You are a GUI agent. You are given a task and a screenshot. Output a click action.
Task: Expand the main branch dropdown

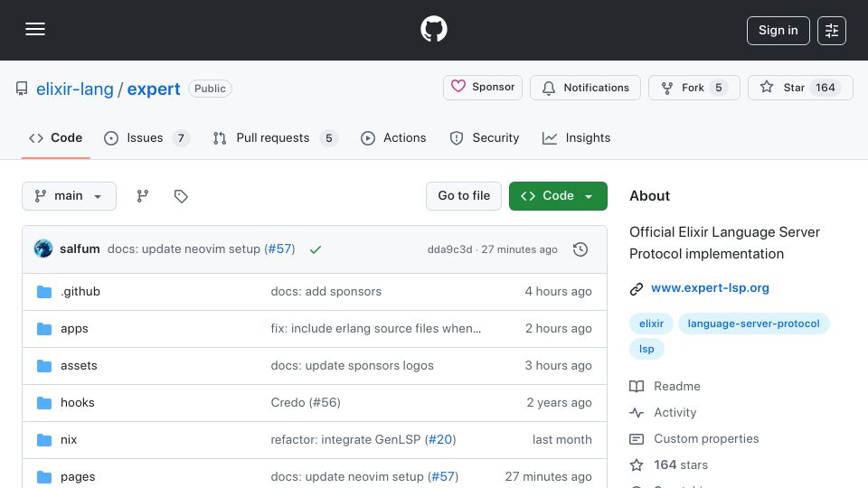coord(70,196)
